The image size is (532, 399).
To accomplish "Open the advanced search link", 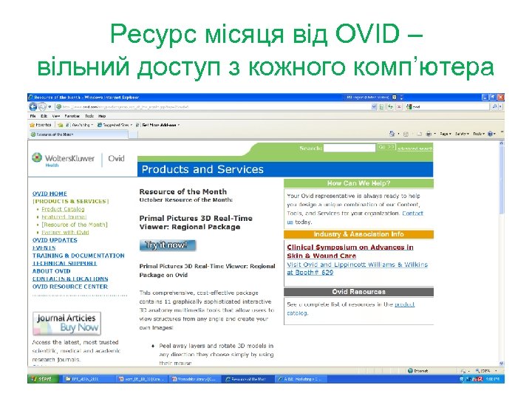I will click(x=415, y=149).
